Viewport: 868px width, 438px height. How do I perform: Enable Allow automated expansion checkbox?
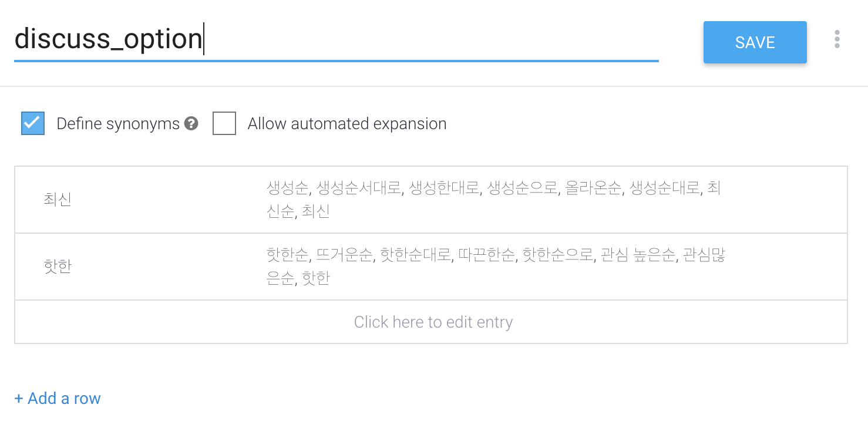(x=224, y=124)
